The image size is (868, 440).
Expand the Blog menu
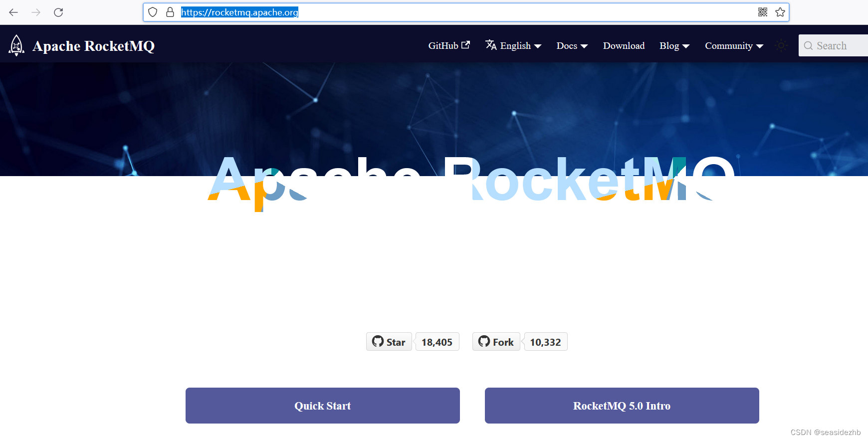(674, 45)
